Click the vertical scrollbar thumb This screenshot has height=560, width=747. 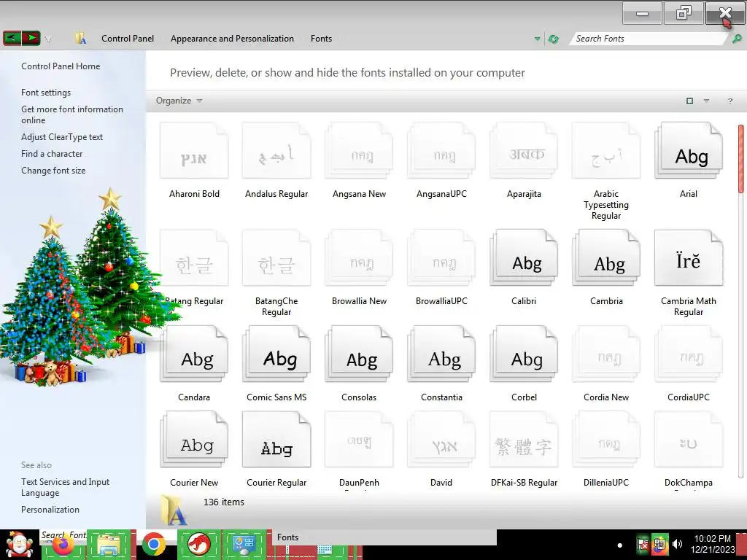(741, 158)
